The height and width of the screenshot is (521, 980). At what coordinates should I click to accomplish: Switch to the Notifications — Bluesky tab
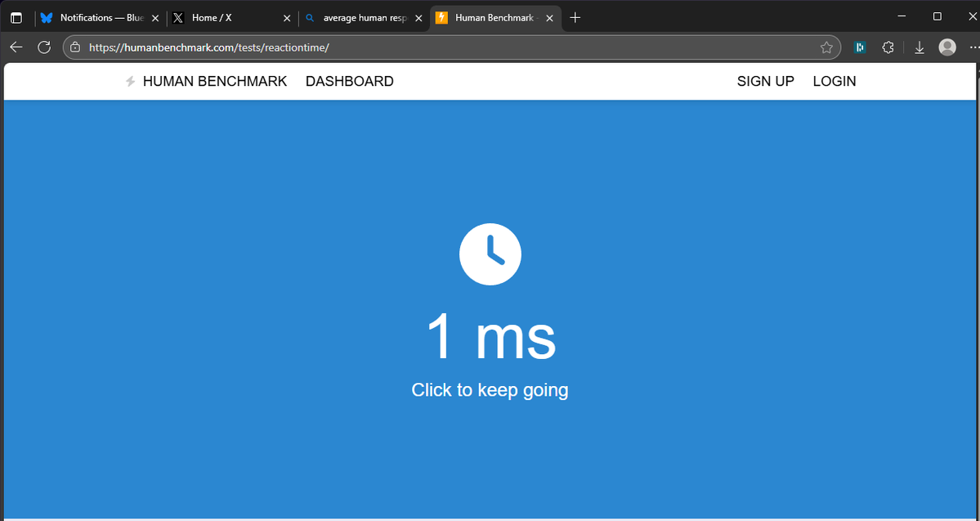tap(100, 18)
